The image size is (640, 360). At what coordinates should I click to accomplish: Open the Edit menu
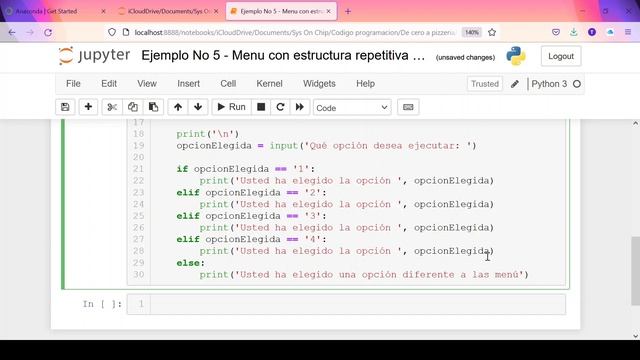109,84
